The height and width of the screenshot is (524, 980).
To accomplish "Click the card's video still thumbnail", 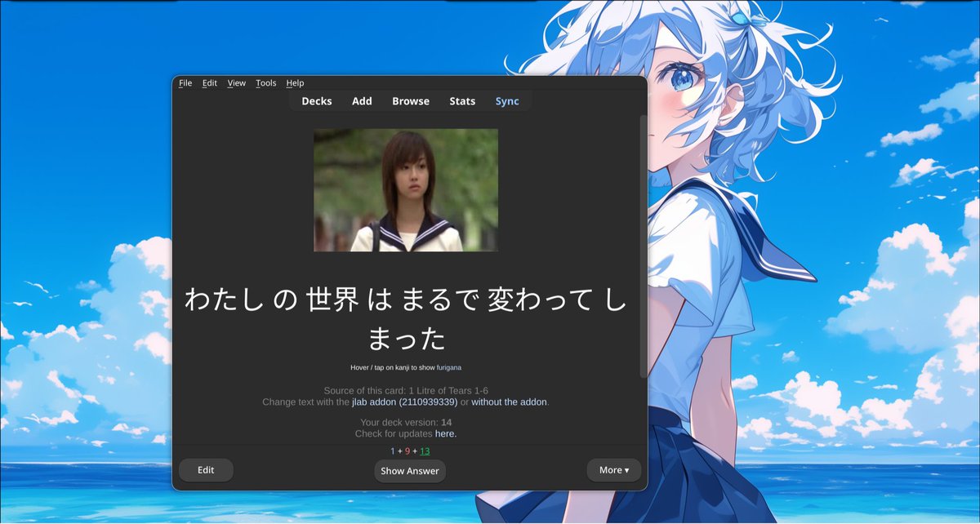I will [406, 190].
